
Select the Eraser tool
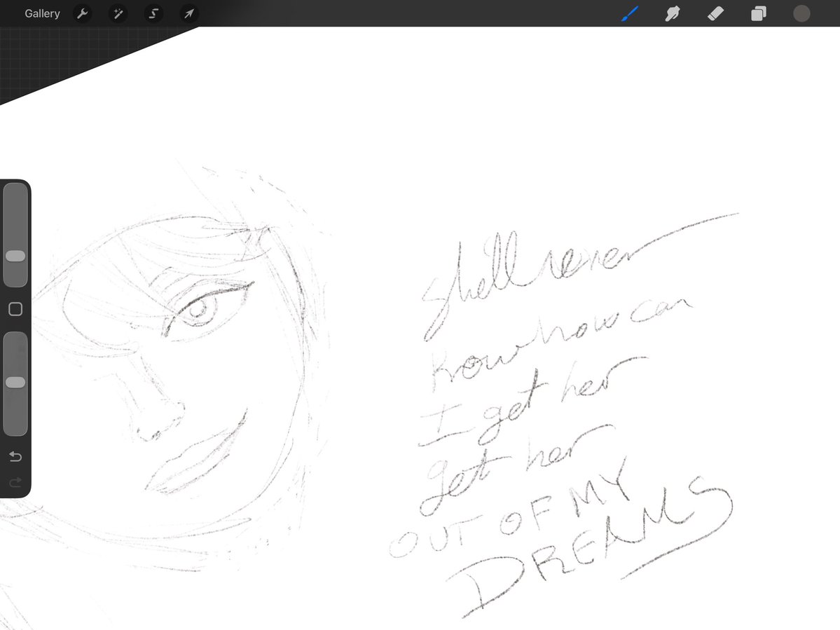point(716,13)
